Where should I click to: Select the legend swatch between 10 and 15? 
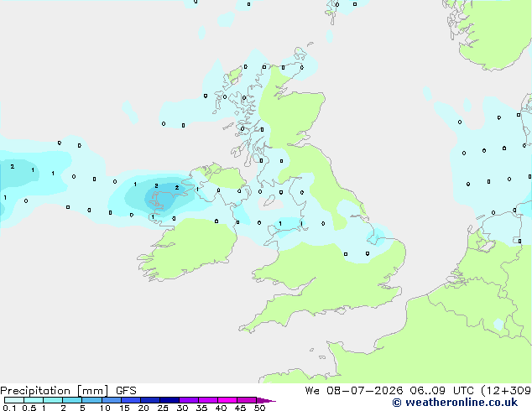[111, 400]
